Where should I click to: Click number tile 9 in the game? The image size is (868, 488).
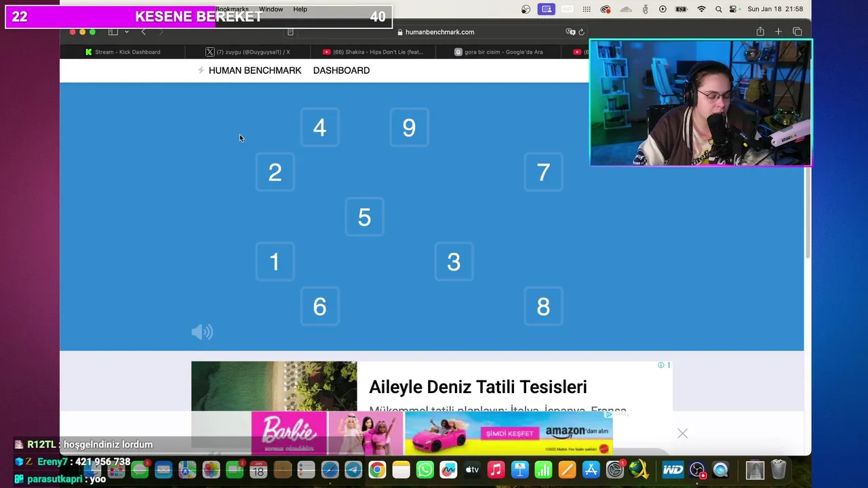(x=409, y=127)
